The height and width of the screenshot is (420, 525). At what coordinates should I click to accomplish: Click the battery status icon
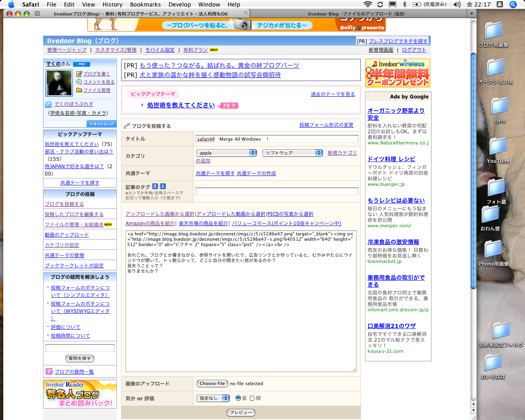tap(417, 5)
